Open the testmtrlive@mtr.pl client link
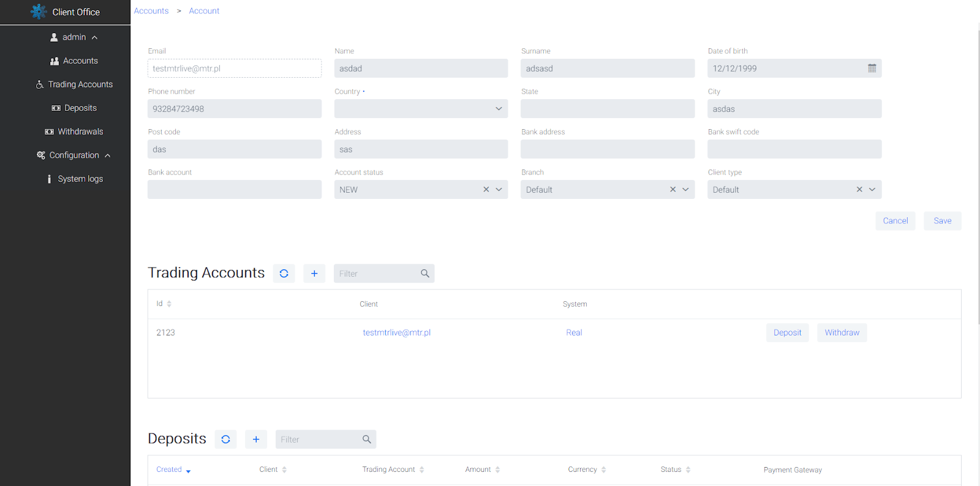The width and height of the screenshot is (980, 486). [x=396, y=333]
